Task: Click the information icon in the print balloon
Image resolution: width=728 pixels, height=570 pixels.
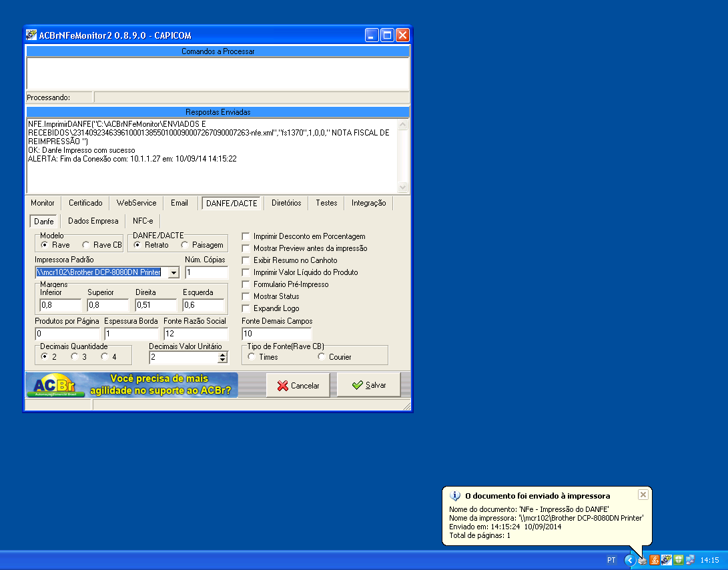Action: coord(455,496)
